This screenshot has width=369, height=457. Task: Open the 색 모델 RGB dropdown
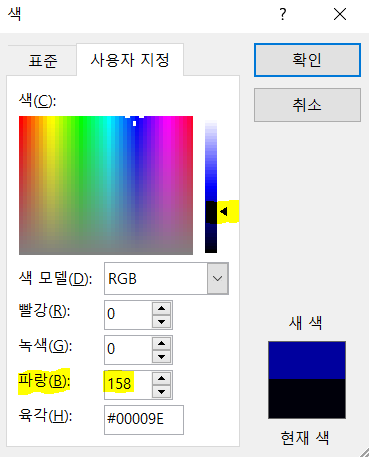166,278
